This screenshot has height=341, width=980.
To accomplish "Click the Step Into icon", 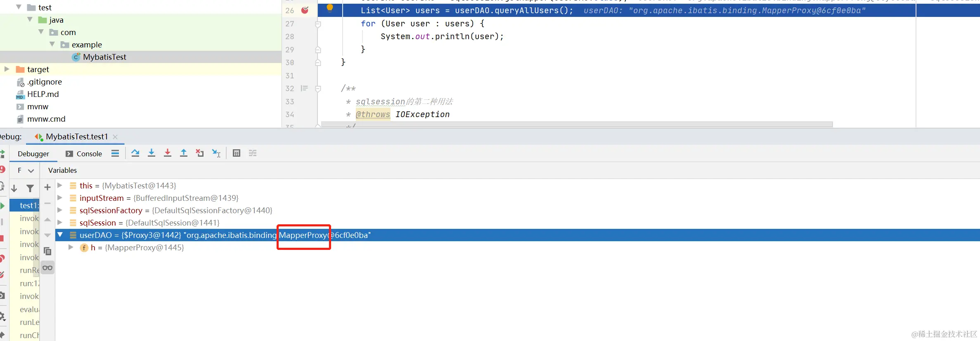I will tap(151, 153).
